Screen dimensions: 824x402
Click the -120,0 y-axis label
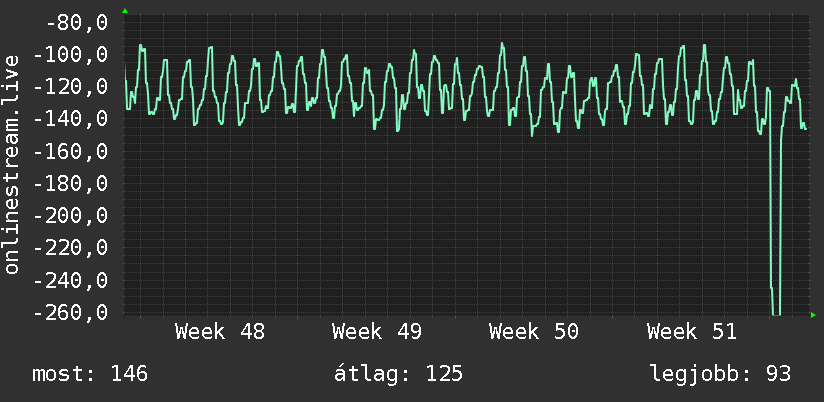point(71,87)
